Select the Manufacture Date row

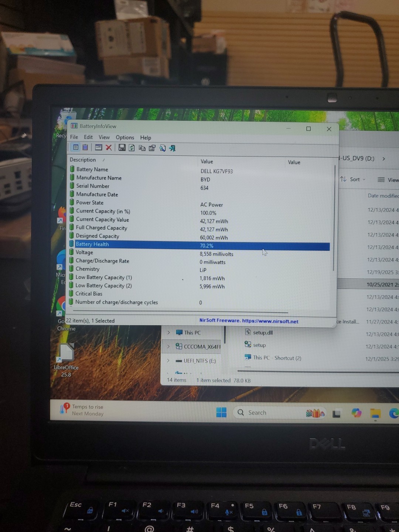[x=199, y=195]
